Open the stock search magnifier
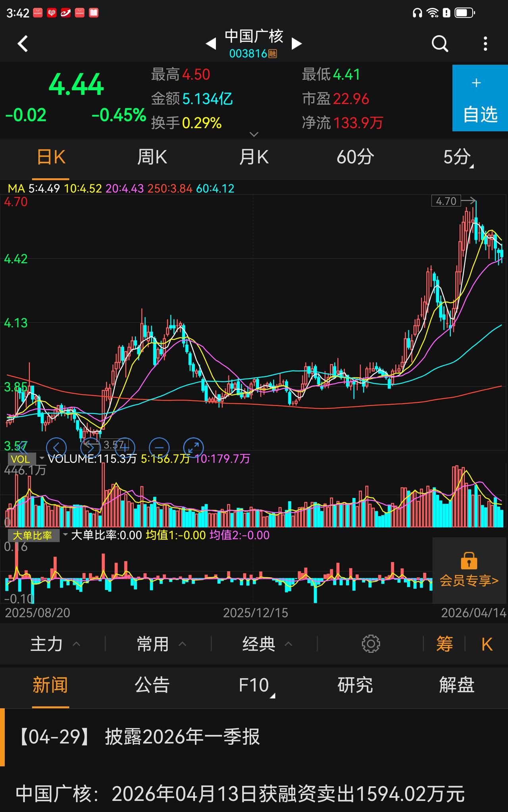 (440, 44)
